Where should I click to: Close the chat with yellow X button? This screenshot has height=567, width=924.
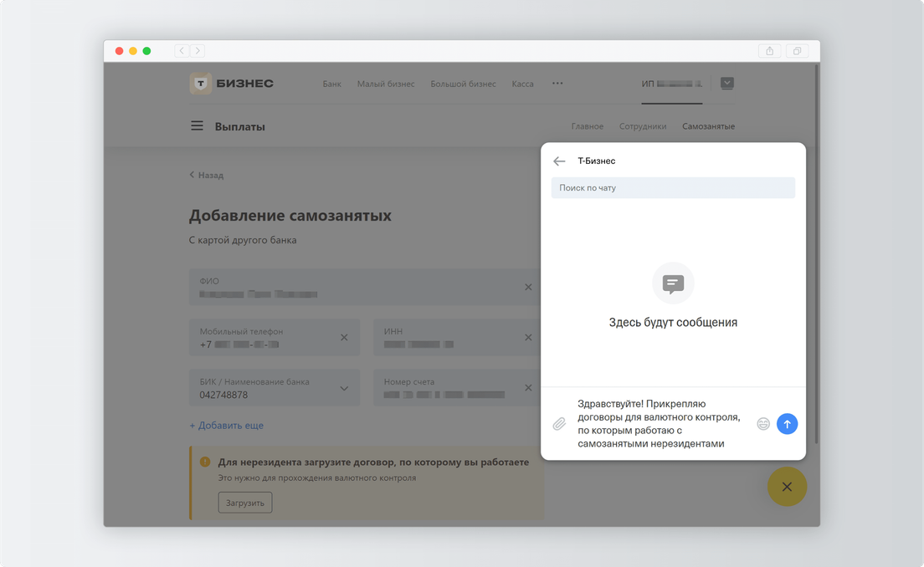pos(787,487)
